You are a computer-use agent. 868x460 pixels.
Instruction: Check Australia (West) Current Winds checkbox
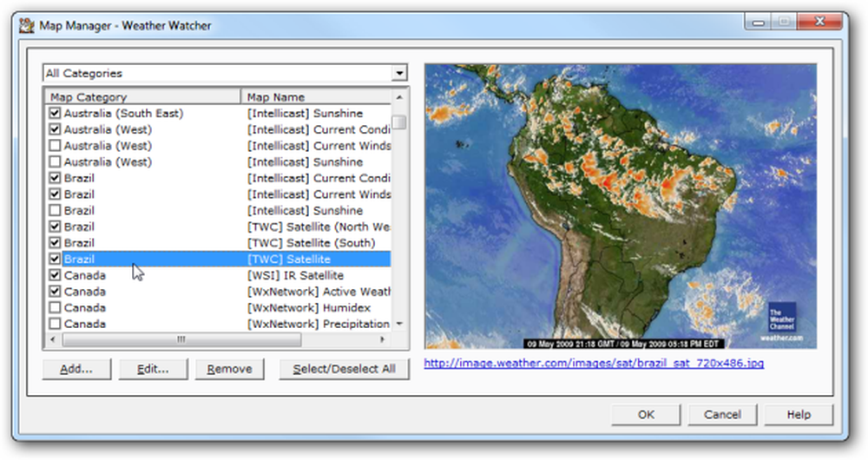(55, 146)
